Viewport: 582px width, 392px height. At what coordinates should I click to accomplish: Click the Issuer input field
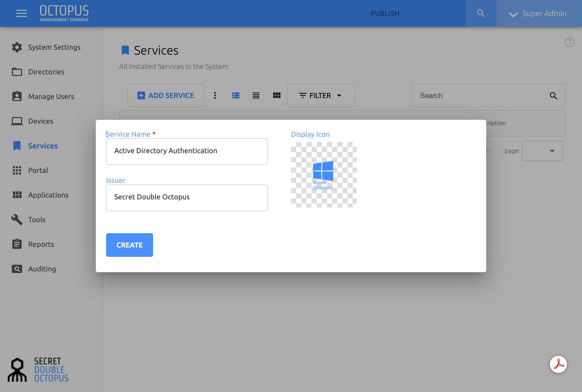(x=187, y=198)
